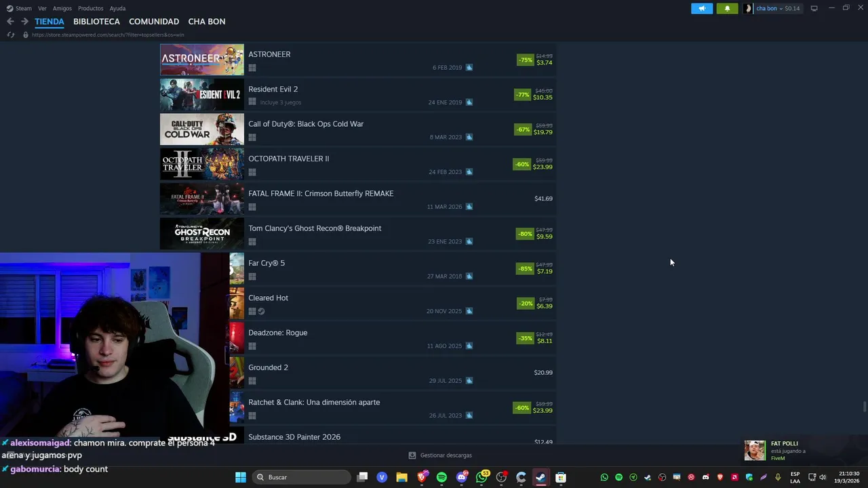Click the Octopath Traveler II capsule image

[x=201, y=164]
